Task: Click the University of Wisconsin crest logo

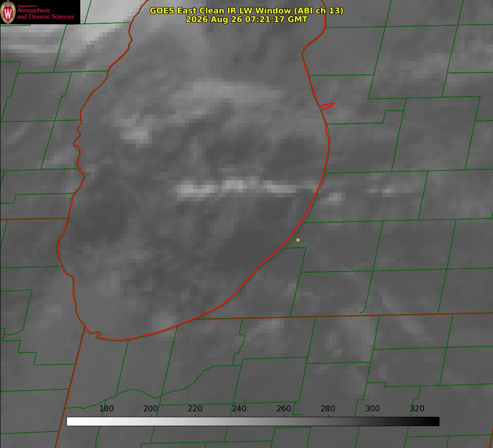Action: (8, 12)
